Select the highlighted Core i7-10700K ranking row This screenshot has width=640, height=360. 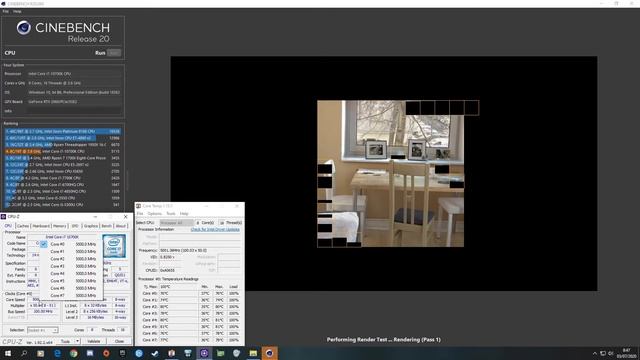[62, 151]
